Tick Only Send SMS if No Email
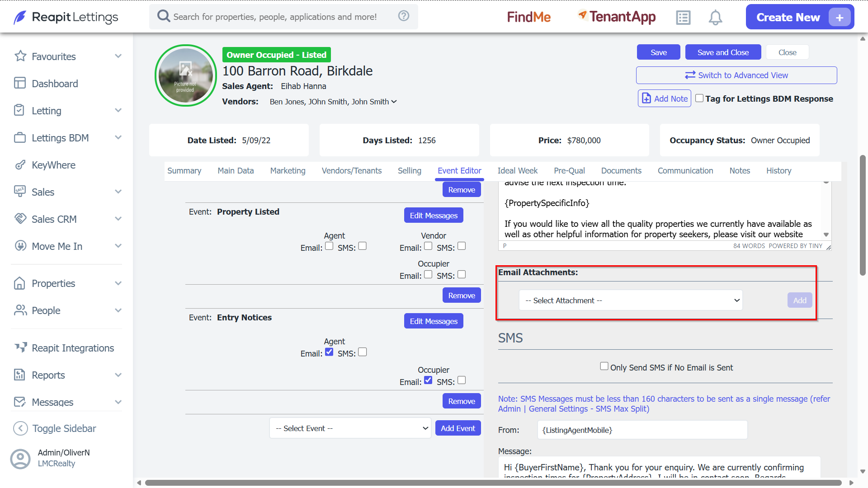The height and width of the screenshot is (488, 868). coord(604,366)
